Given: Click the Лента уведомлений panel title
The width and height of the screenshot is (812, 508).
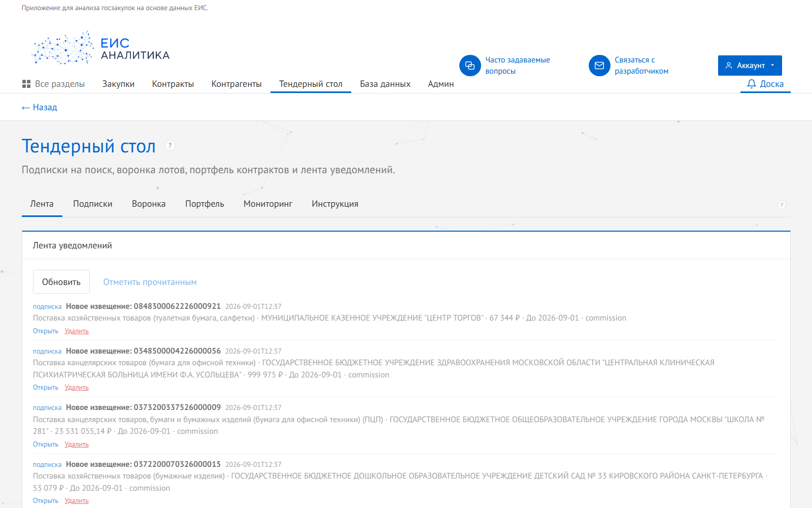Looking at the screenshot, I should [73, 245].
